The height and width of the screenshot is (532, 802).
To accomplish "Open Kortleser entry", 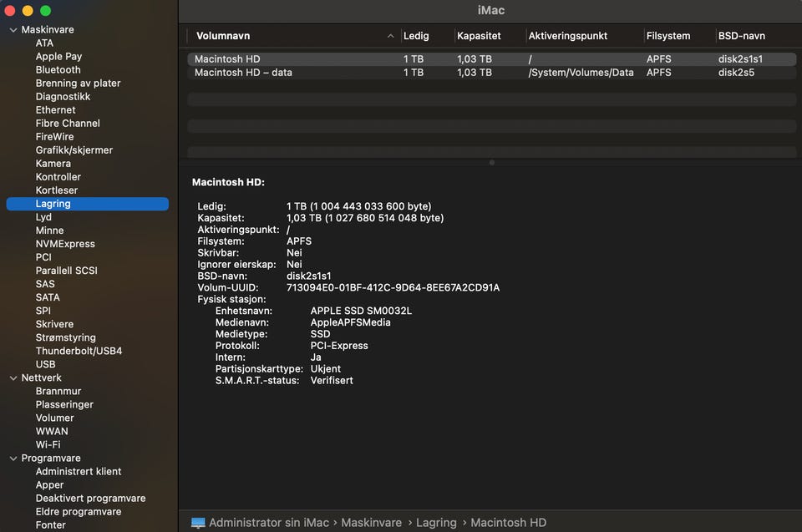I will coord(57,190).
